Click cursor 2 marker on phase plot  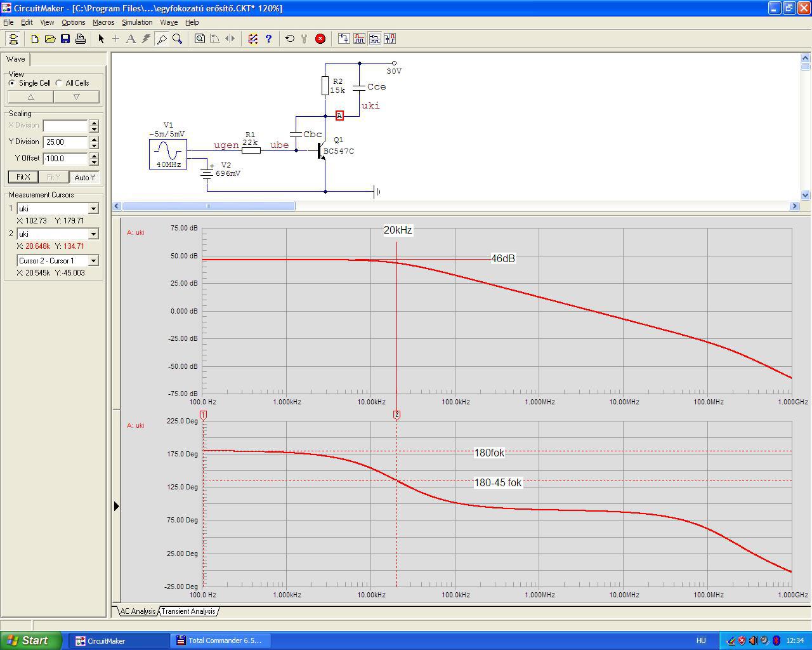[x=397, y=415]
